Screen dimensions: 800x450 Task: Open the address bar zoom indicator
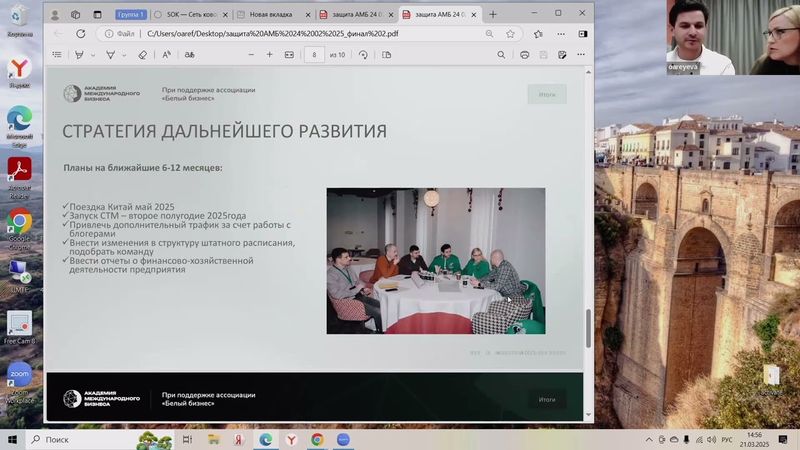489,34
